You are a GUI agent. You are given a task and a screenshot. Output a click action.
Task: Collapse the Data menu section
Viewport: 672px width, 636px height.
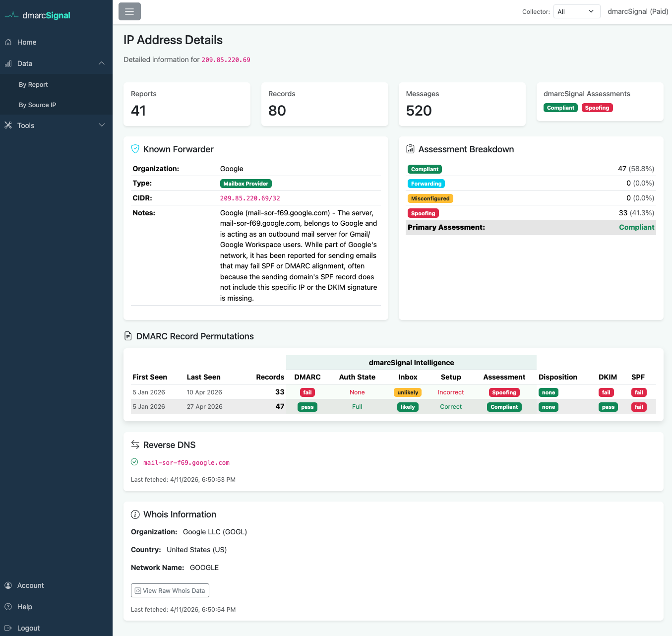[56, 64]
